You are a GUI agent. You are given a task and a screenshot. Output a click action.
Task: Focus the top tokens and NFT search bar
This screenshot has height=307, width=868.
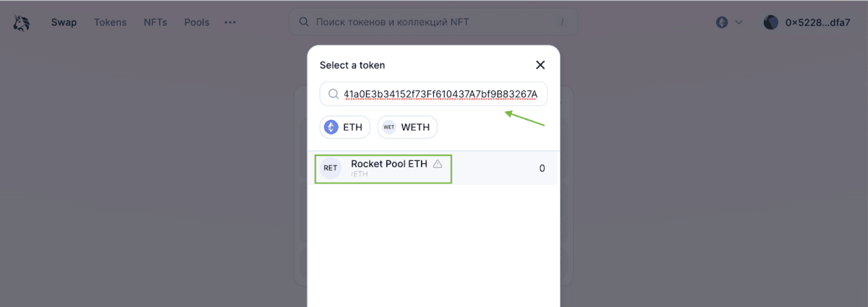point(434,22)
